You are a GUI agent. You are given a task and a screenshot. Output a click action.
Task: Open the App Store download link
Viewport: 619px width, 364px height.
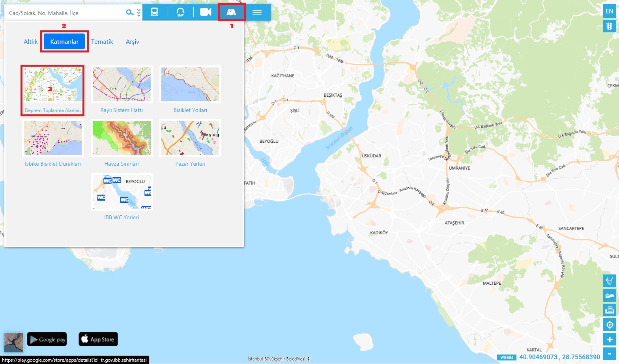point(98,339)
